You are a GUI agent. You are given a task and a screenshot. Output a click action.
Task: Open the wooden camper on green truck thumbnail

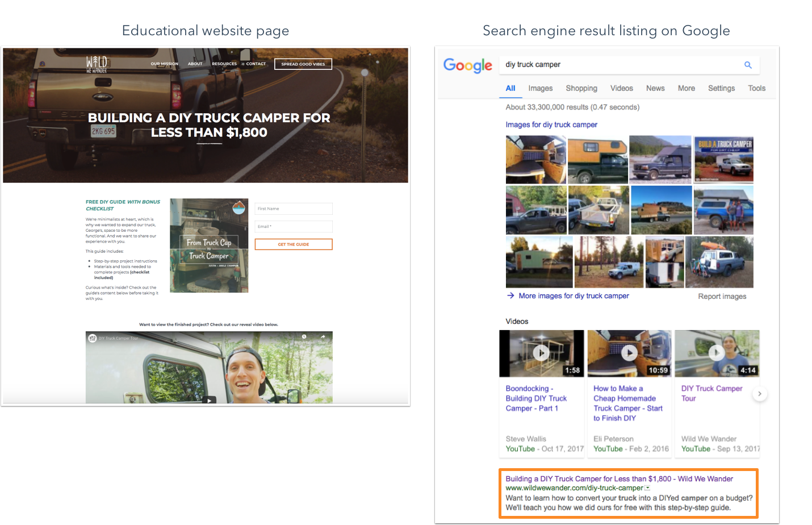tap(598, 160)
